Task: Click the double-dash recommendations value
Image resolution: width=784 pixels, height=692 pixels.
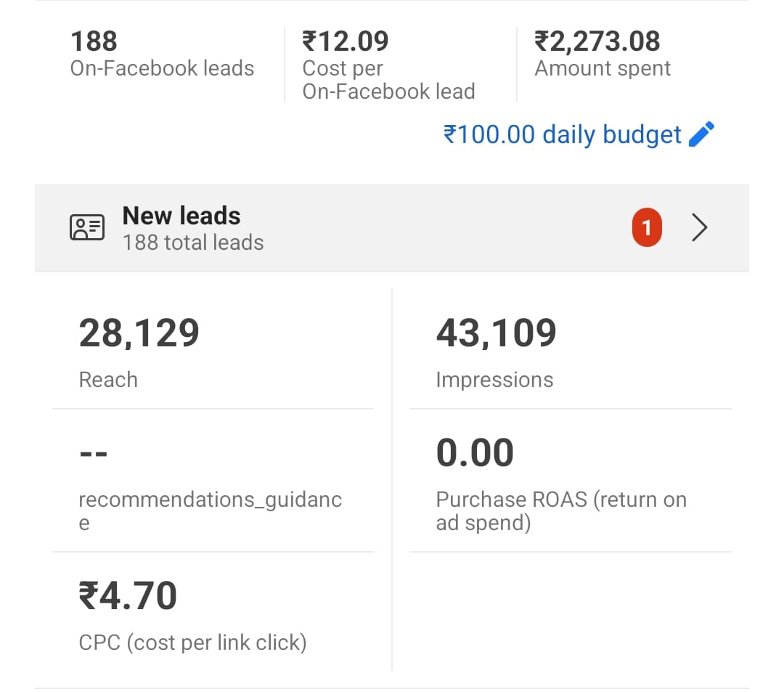Action: tap(93, 454)
